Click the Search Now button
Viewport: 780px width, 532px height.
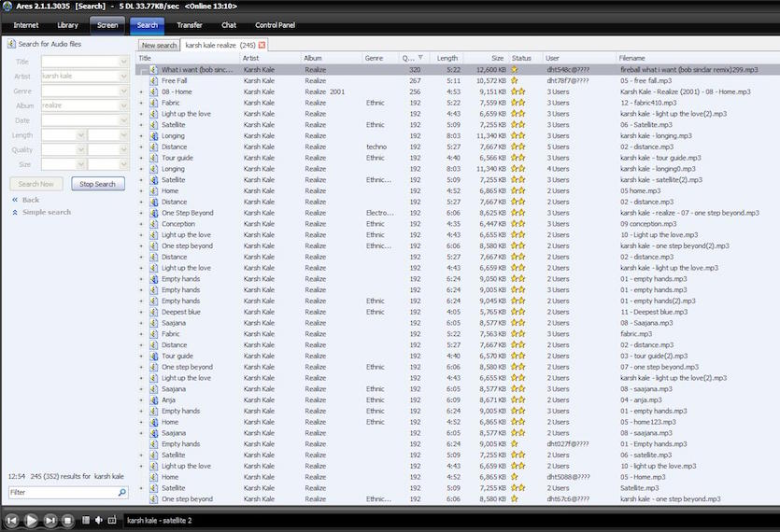pyautogui.click(x=35, y=184)
